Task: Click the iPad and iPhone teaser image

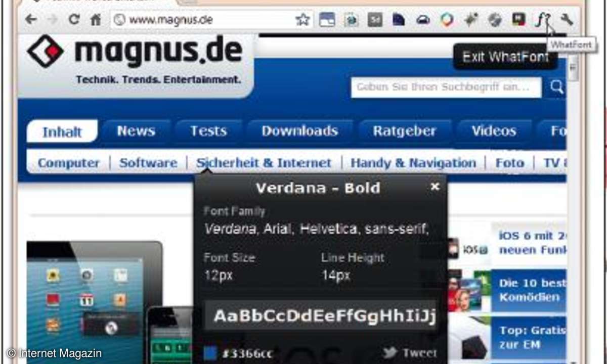Action: pyautogui.click(x=110, y=301)
